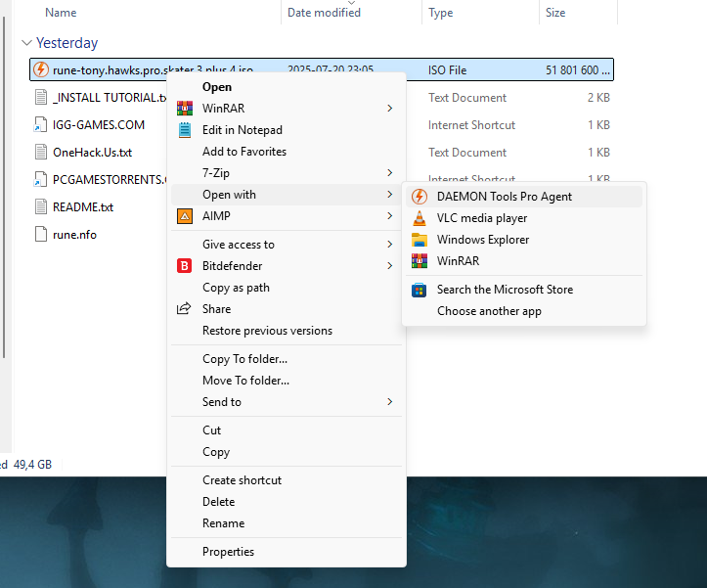Choose Cut from the context menu
This screenshot has width=707, height=588.
pyautogui.click(x=287, y=430)
